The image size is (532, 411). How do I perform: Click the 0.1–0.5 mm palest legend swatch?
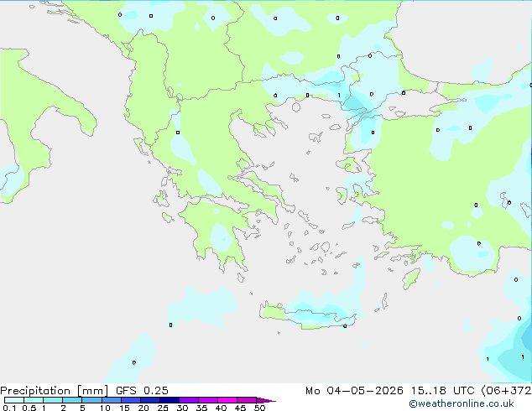[14, 400]
